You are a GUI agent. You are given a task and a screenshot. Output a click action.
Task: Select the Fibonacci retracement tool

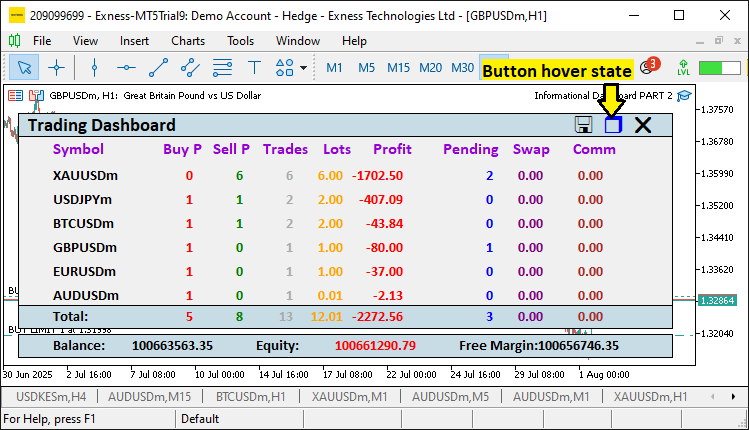222,67
